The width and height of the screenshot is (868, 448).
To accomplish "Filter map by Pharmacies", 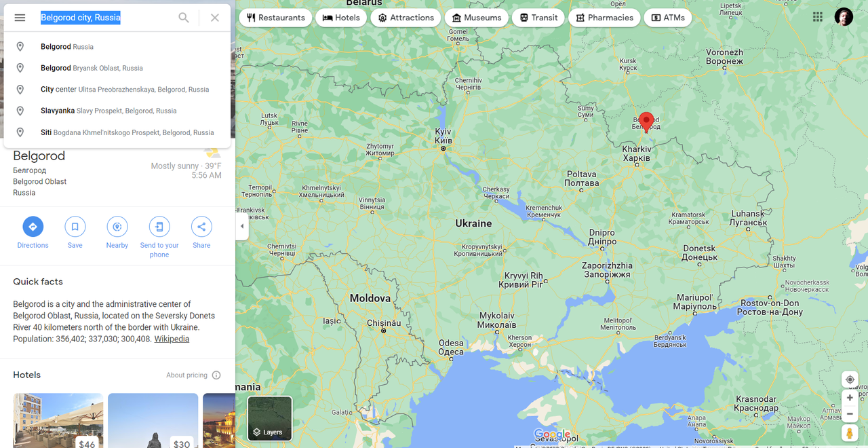I will [604, 18].
